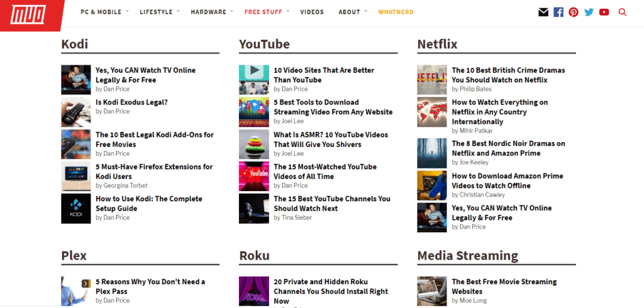The width and height of the screenshot is (644, 308).
Task: Open the YouTube section heading
Action: coord(264,44)
